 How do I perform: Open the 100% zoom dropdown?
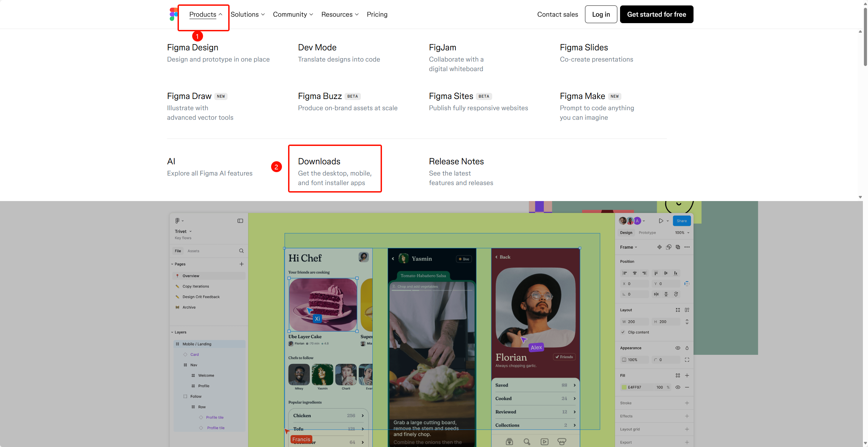pos(682,233)
